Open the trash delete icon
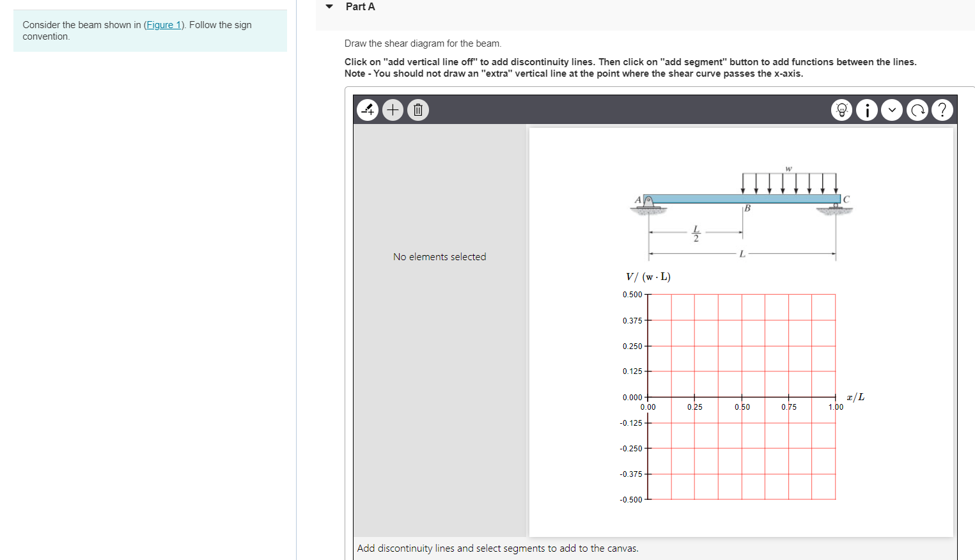The image size is (975, 560). click(x=417, y=109)
